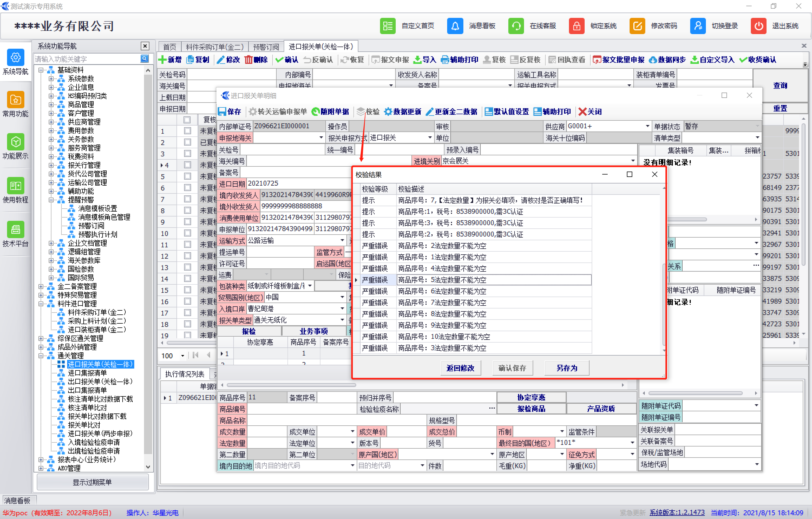This screenshot has height=519, width=812.
Task: Select the 报检 tab in detail window
Action: coord(249,331)
